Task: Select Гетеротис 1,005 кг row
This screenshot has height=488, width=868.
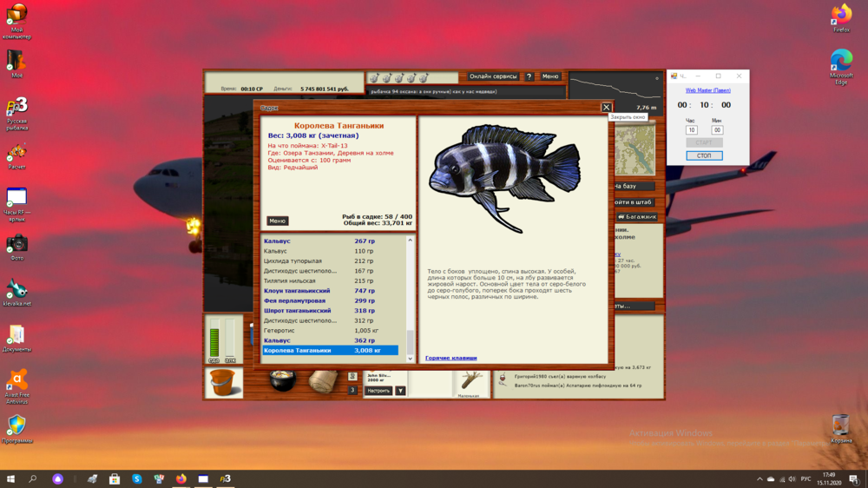Action: click(x=330, y=331)
